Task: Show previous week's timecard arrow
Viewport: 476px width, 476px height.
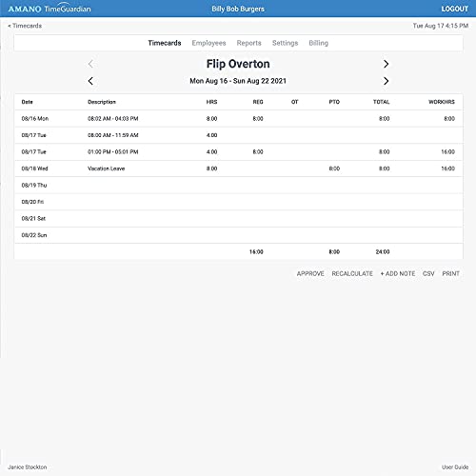Action: (x=90, y=81)
